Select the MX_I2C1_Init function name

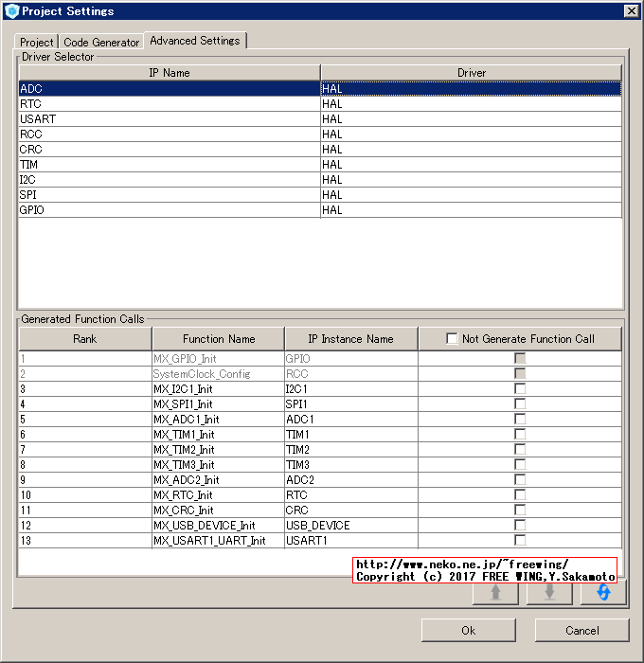pos(218,388)
